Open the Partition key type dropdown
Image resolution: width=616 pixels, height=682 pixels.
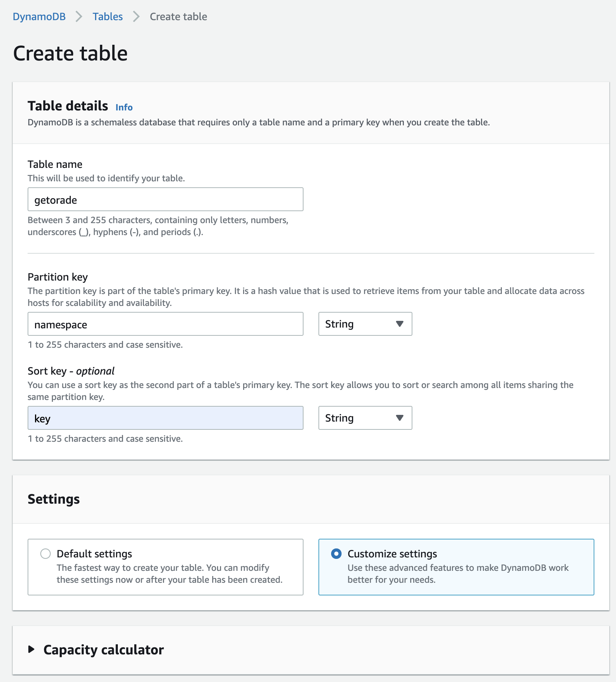[x=365, y=324]
